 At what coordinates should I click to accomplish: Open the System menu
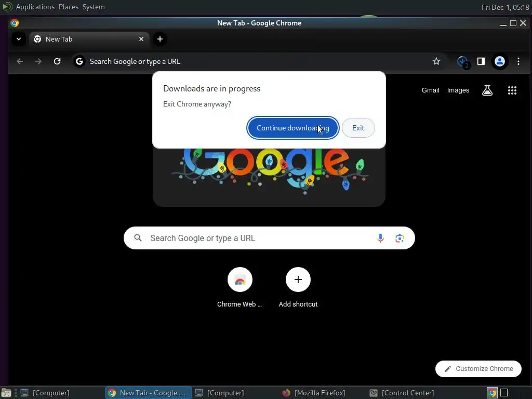pos(94,7)
